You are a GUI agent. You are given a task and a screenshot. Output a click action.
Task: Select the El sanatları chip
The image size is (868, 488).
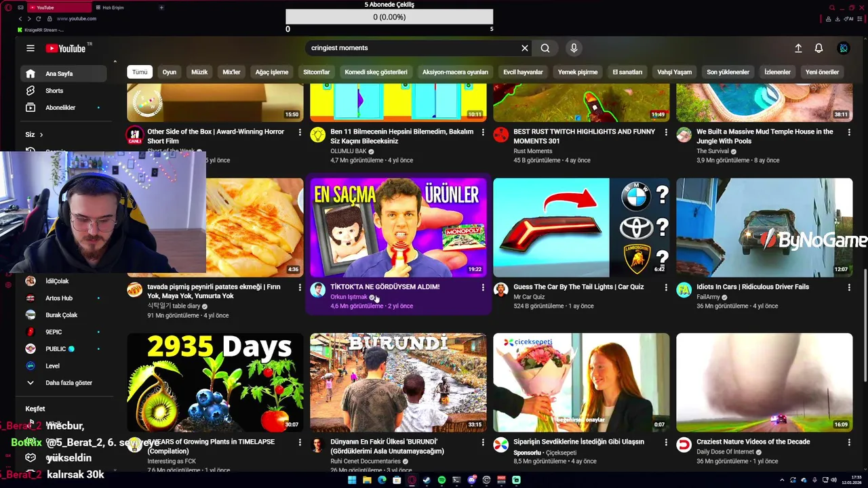pos(627,72)
